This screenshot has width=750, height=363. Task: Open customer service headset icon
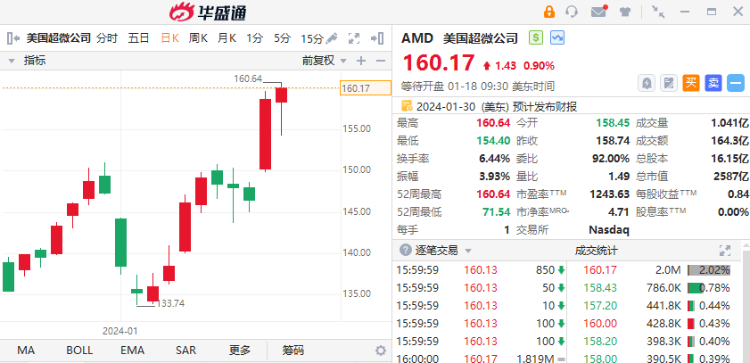coord(572,11)
